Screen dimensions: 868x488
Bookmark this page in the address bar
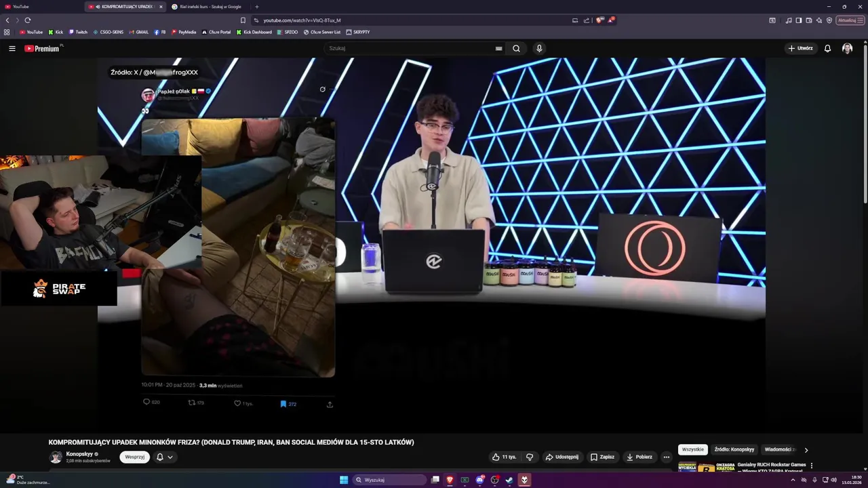[243, 20]
